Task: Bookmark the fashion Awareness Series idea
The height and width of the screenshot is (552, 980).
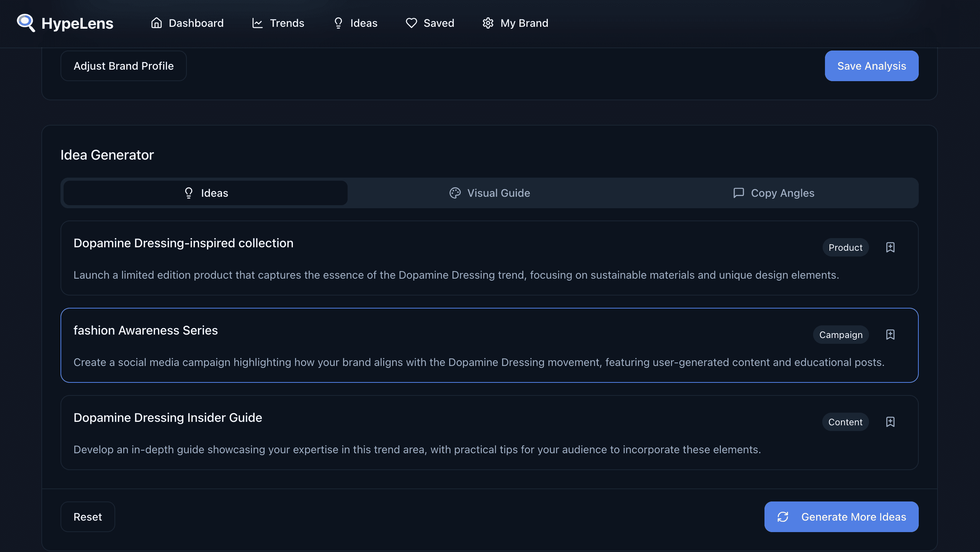Action: click(x=890, y=335)
